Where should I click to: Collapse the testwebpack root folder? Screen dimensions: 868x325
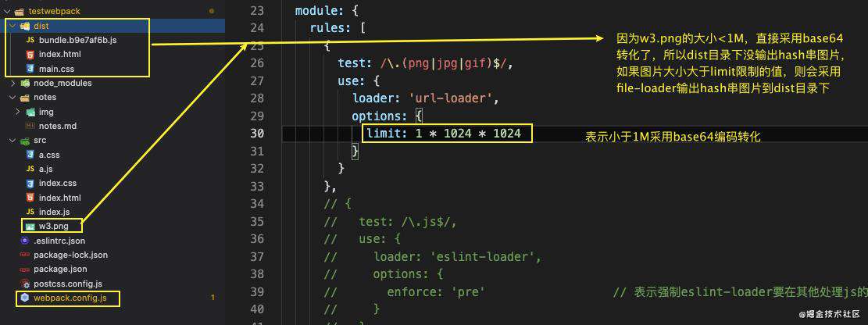pyautogui.click(x=7, y=11)
